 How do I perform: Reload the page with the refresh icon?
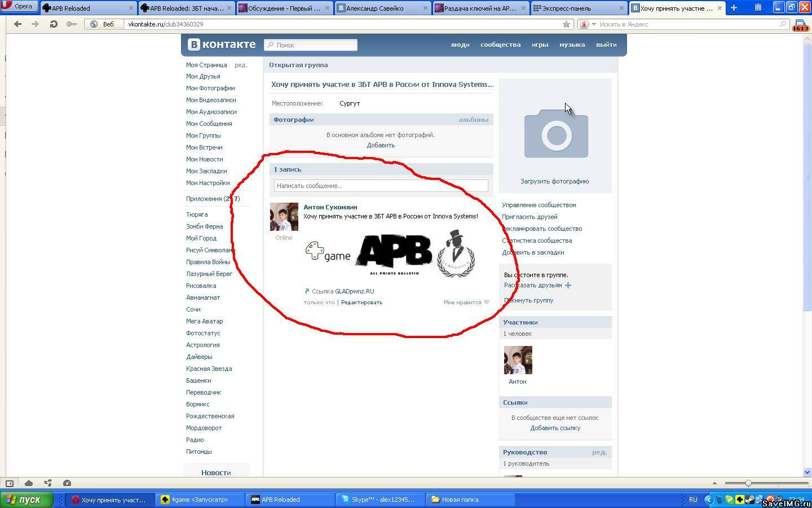pyautogui.click(x=53, y=24)
